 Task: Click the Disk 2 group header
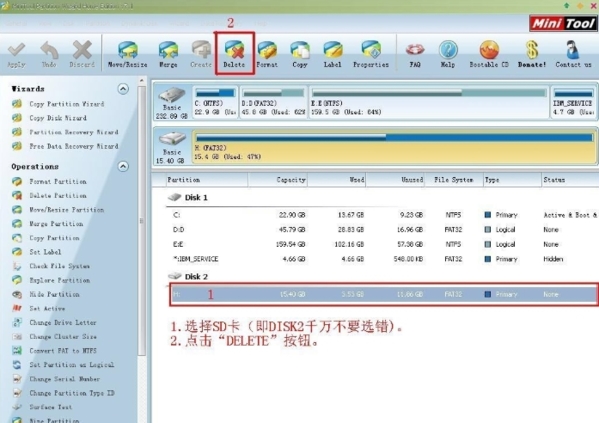tap(188, 277)
